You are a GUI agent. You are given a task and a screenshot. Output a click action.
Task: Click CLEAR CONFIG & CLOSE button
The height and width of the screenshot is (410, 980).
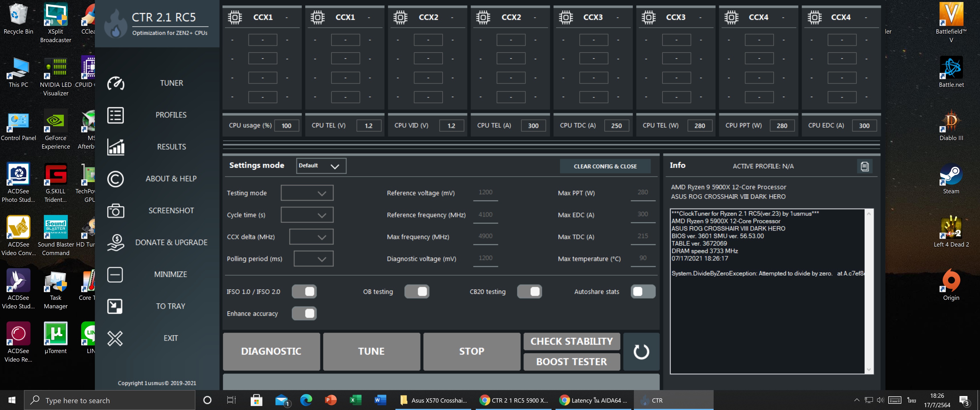[605, 166]
